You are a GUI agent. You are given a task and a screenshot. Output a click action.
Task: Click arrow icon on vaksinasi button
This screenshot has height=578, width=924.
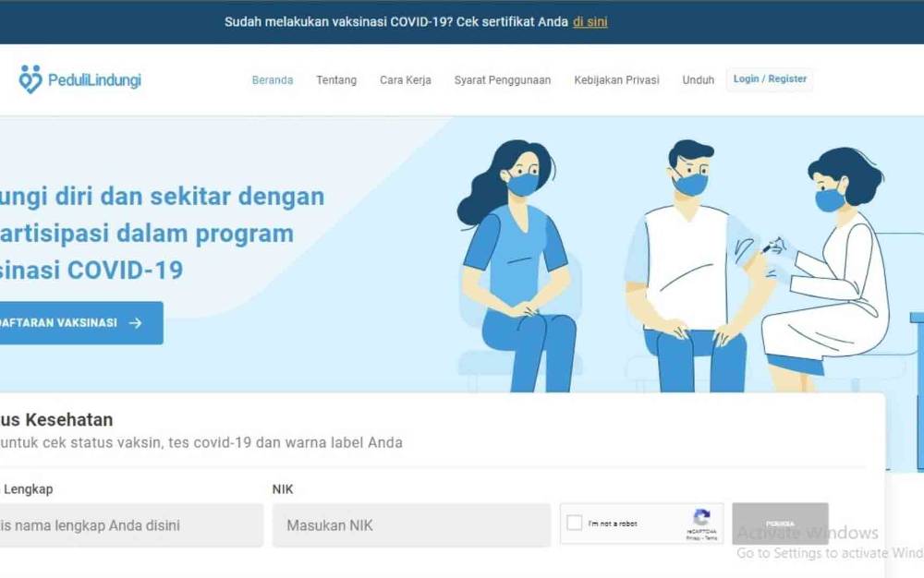[x=136, y=323]
